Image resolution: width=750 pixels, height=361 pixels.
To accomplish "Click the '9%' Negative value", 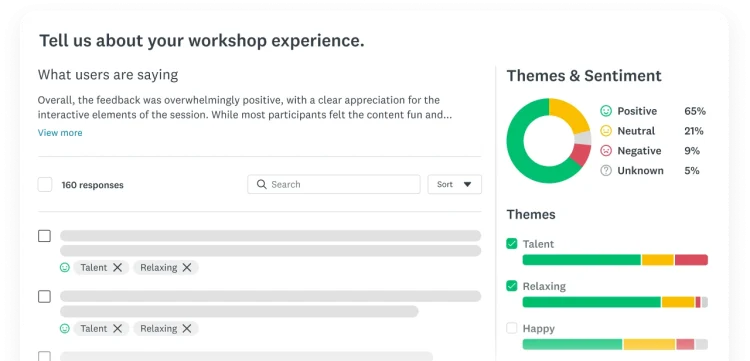I will (x=692, y=151).
